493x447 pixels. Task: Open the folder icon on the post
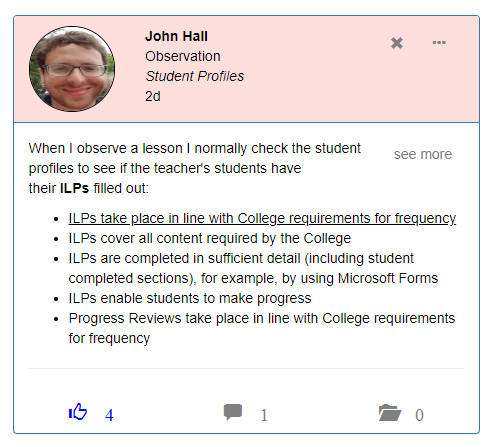[x=390, y=413]
